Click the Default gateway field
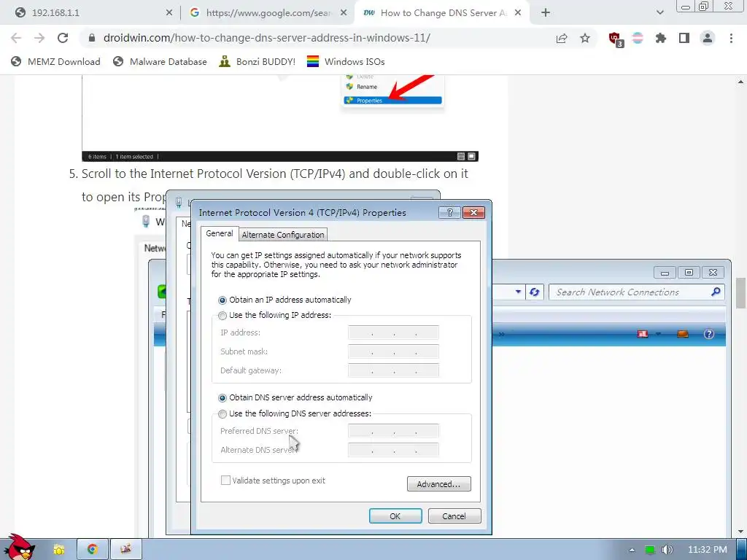Image resolution: width=747 pixels, height=560 pixels. [x=393, y=370]
